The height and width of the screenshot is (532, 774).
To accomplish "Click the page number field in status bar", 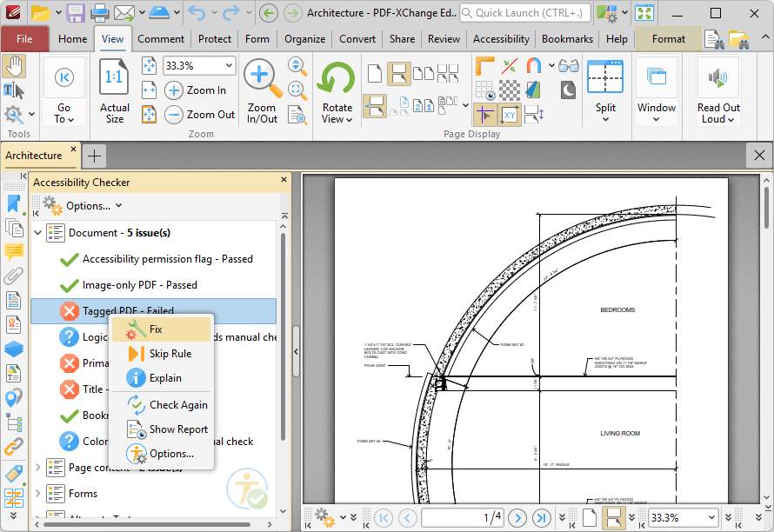I will click(x=462, y=518).
